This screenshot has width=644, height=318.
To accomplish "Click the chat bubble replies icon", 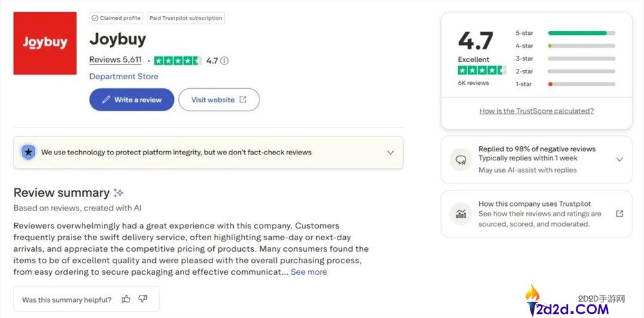I will 460,160.
